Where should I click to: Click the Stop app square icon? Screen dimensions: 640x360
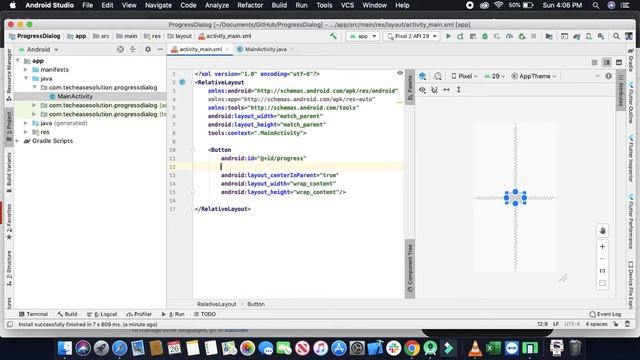[533, 36]
